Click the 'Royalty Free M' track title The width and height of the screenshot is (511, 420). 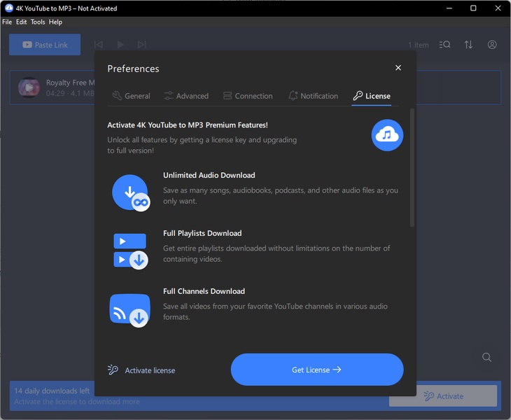pos(71,83)
